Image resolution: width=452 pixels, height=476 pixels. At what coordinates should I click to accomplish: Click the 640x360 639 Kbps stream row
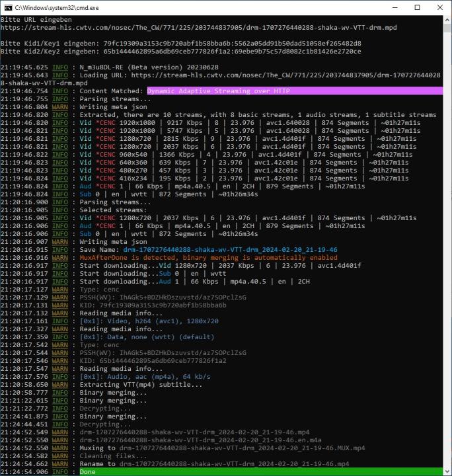[205, 162]
